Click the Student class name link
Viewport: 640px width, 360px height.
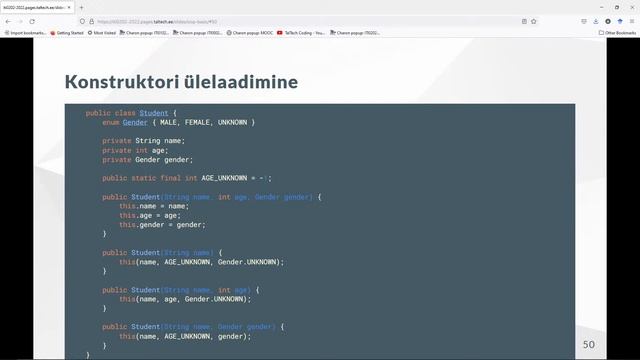click(153, 113)
